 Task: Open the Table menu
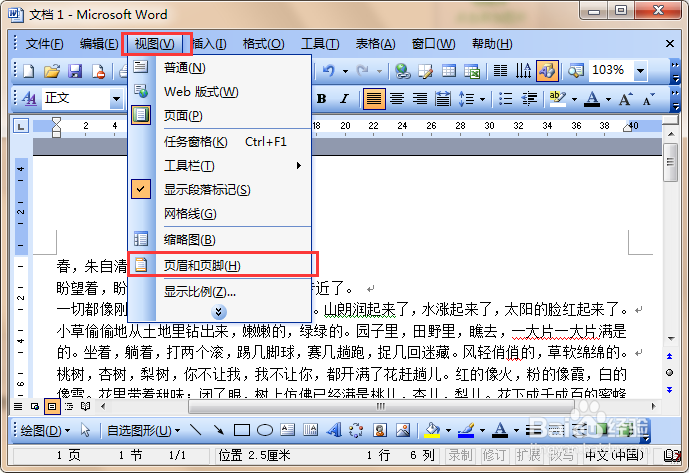click(375, 44)
